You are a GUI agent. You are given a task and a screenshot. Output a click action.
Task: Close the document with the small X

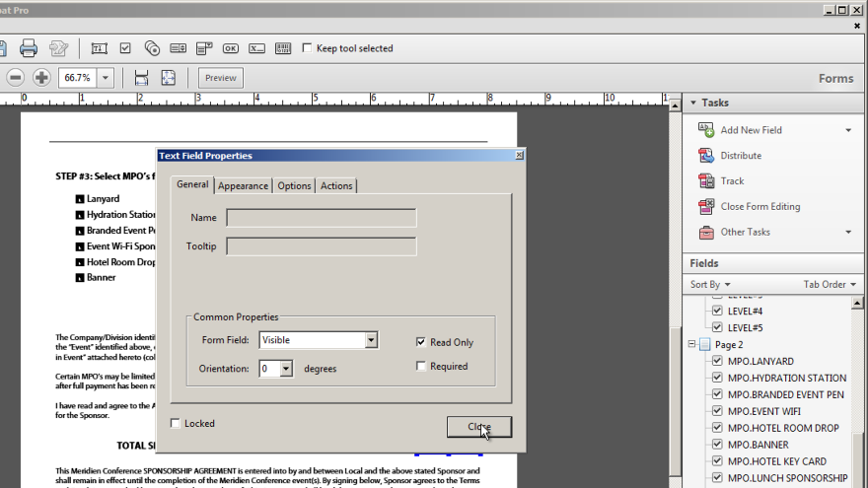[857, 26]
